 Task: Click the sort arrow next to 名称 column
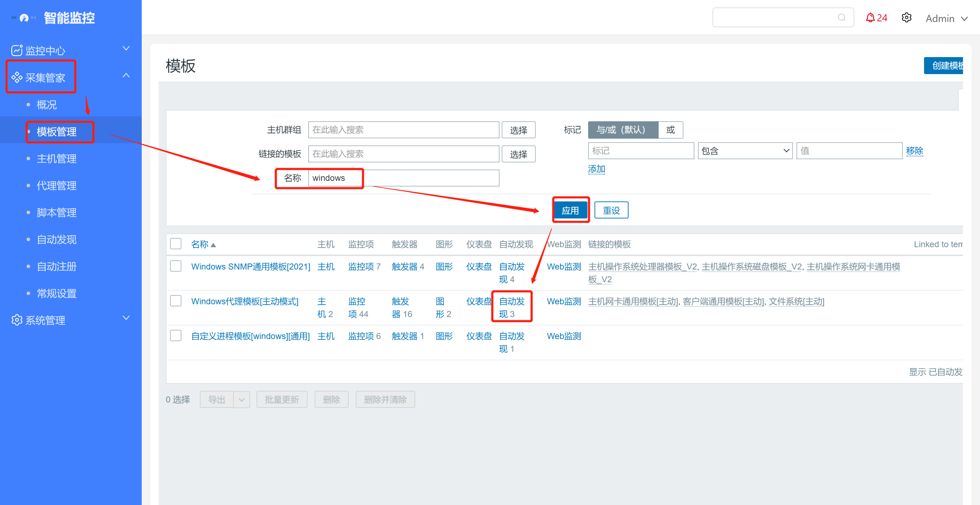[213, 245]
